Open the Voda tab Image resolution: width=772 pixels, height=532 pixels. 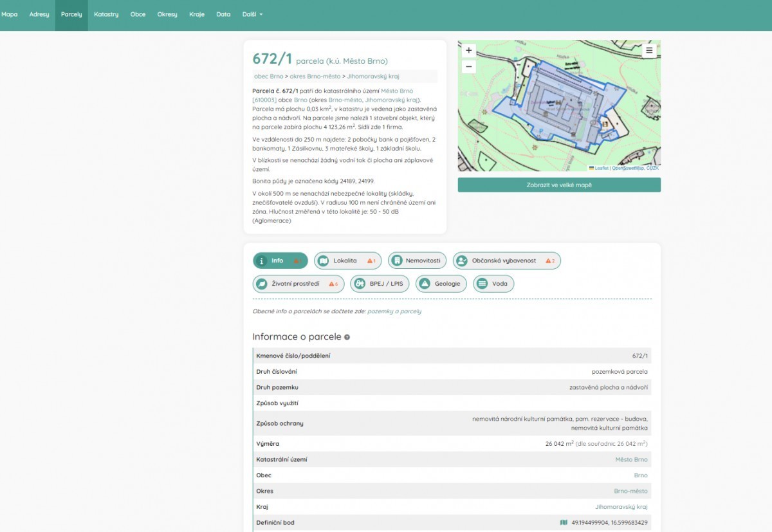pos(493,284)
